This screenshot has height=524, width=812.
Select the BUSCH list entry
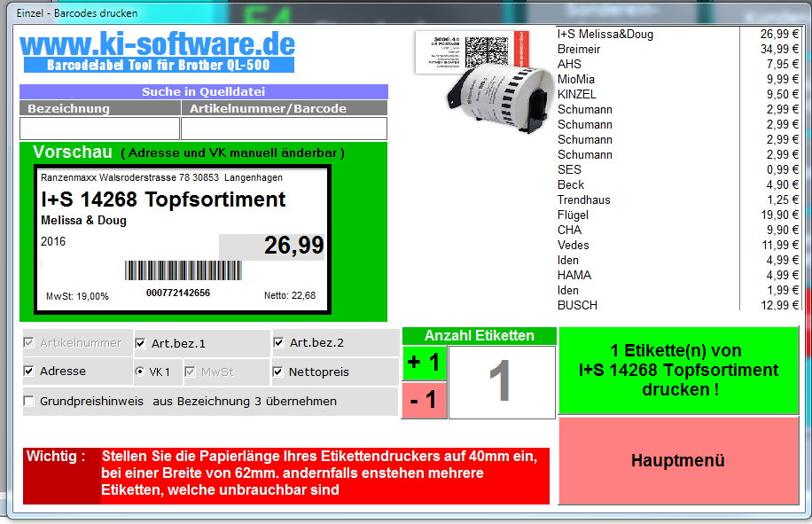pos(678,305)
